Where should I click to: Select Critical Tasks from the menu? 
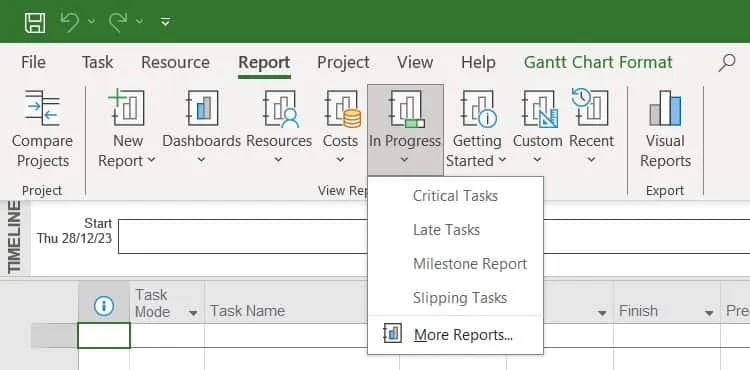pyautogui.click(x=455, y=196)
